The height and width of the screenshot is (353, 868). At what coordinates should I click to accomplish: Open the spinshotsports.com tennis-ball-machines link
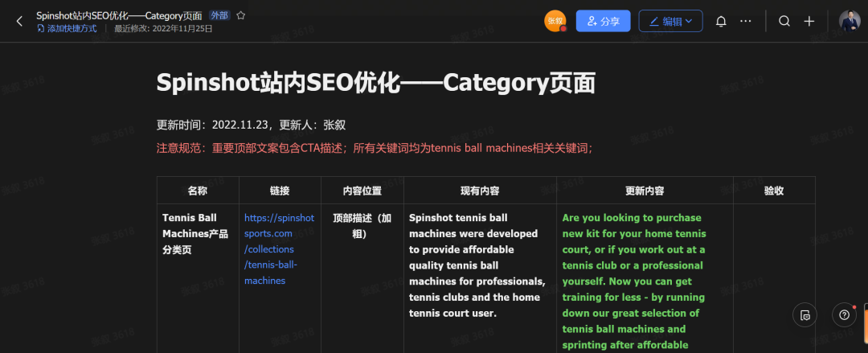click(x=279, y=249)
